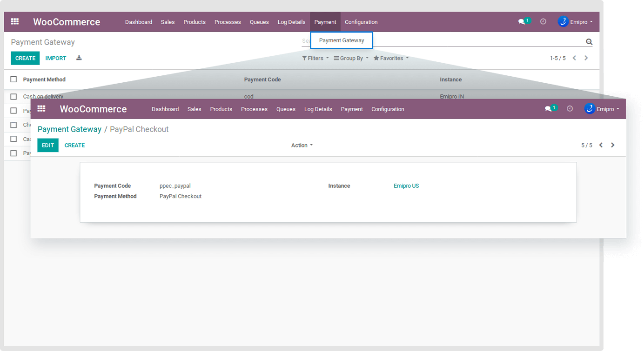Screen dimensions: 644x351
Task: Open Products menu in front window
Action: click(x=221, y=109)
